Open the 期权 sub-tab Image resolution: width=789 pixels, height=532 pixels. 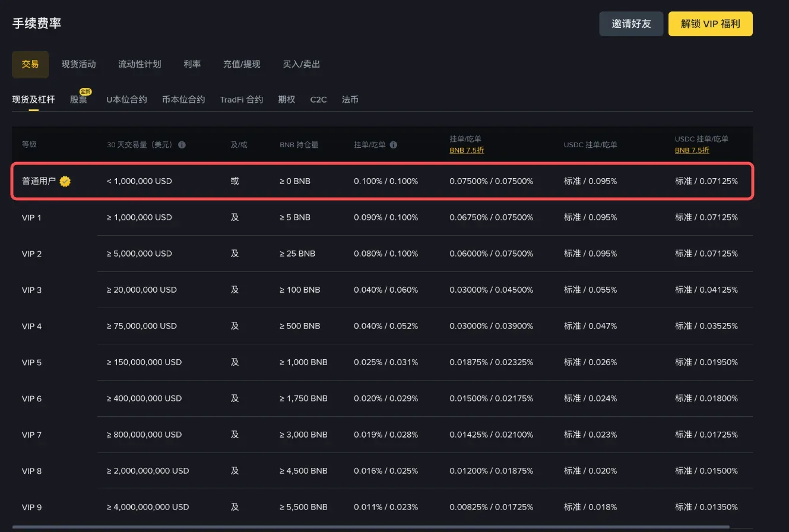(x=287, y=99)
